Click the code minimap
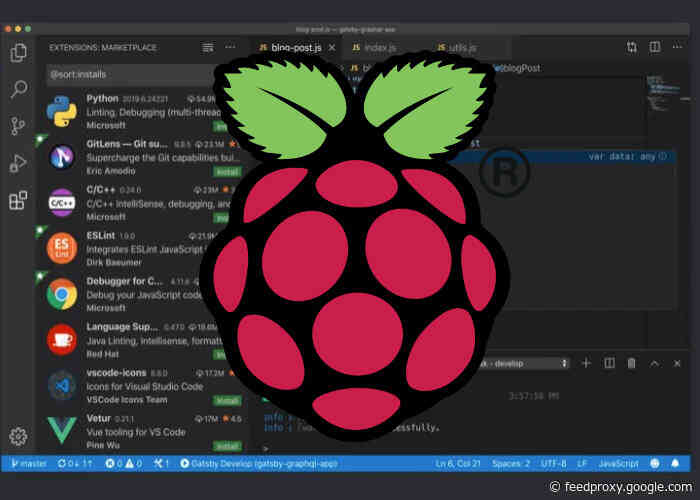Screen dimensions: 700x500 (x=662, y=92)
